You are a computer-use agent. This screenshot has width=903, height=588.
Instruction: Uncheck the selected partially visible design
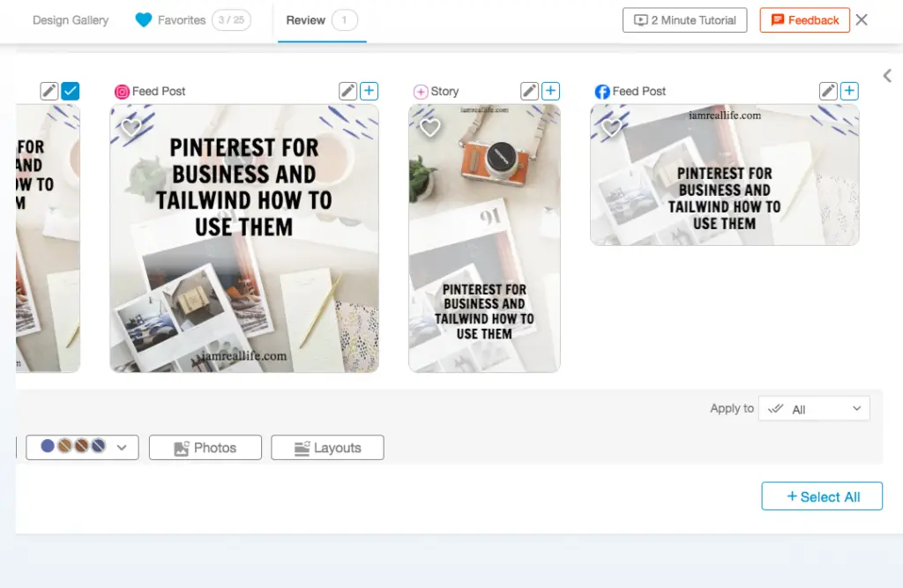click(71, 91)
